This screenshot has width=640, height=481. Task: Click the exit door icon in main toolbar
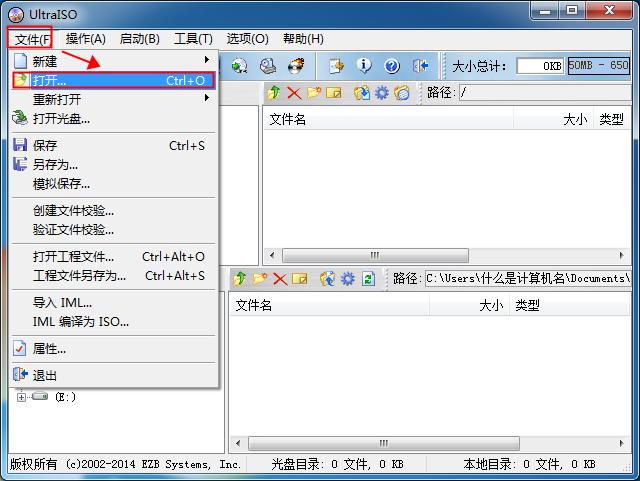(420, 66)
